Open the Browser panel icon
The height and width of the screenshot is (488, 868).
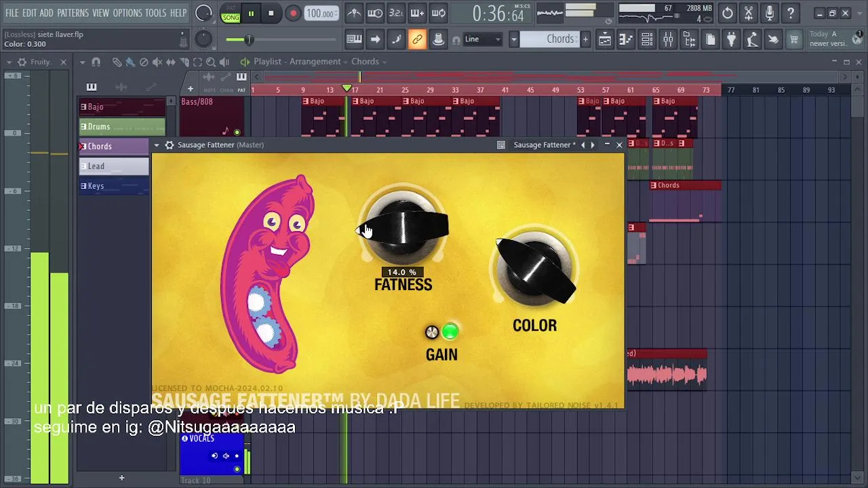pos(689,39)
